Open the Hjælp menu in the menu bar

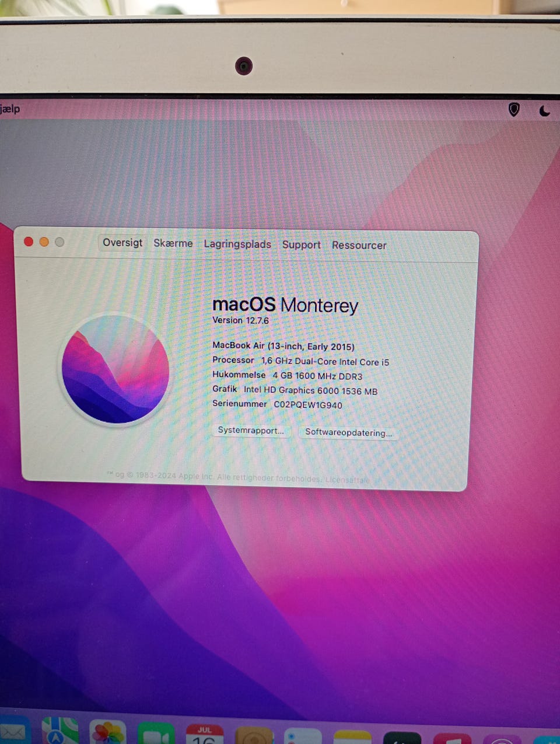coord(10,109)
